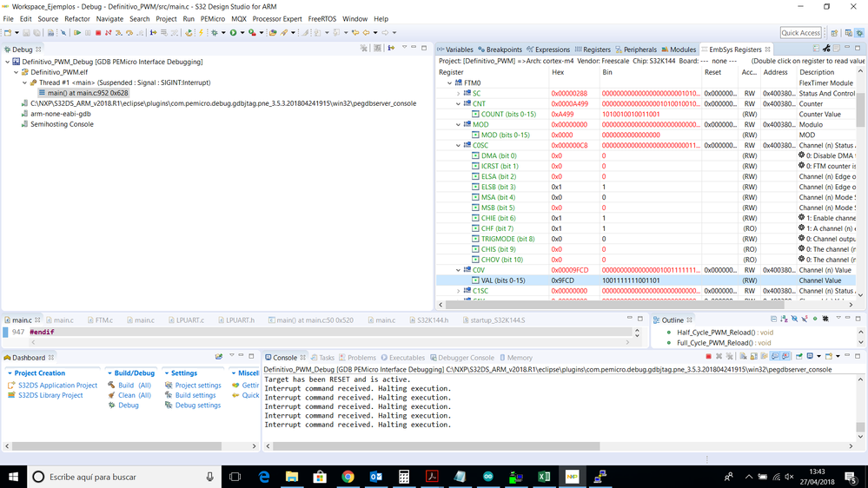Viewport: 868px width, 488px height.
Task: Open the Processor Expert menu
Action: [277, 19]
